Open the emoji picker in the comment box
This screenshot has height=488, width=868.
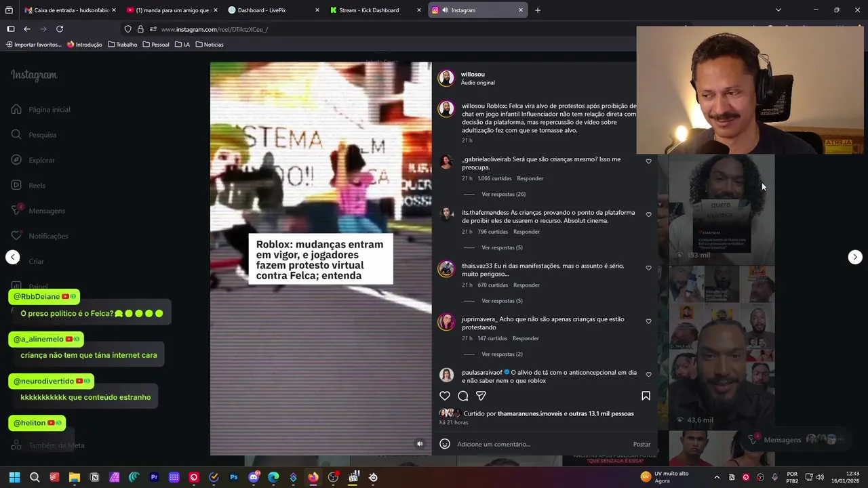[445, 444]
